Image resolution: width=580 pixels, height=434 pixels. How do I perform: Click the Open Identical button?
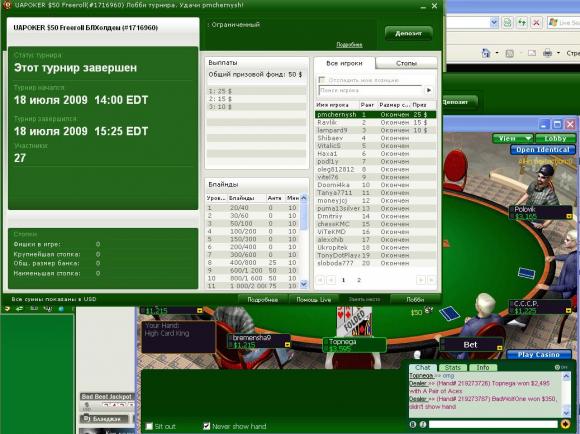click(543, 149)
